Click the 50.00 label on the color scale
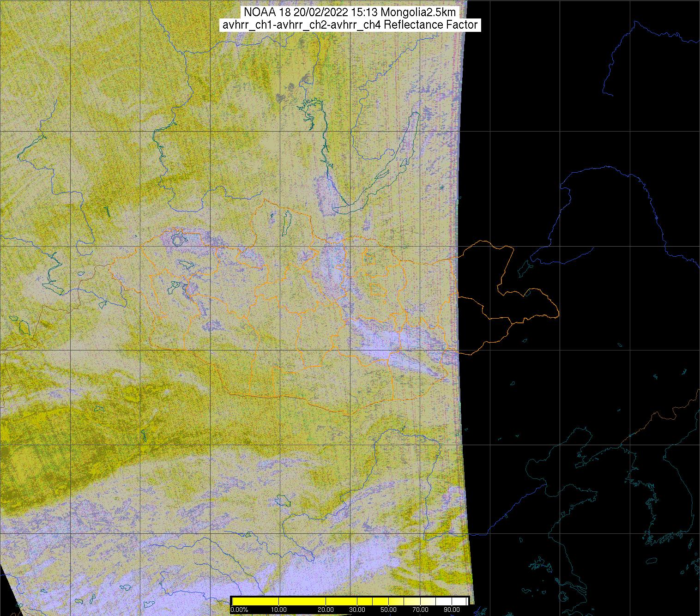 [x=389, y=610]
